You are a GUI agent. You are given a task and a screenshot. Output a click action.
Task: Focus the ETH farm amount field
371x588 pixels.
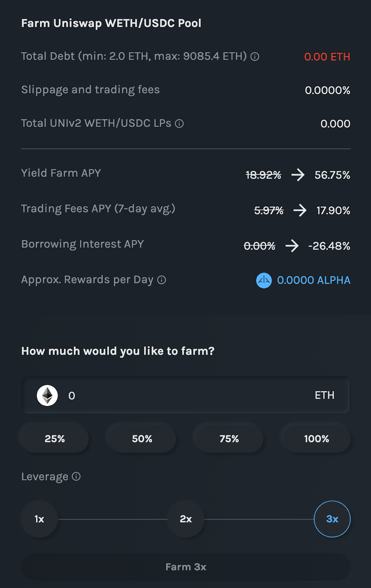click(x=186, y=395)
